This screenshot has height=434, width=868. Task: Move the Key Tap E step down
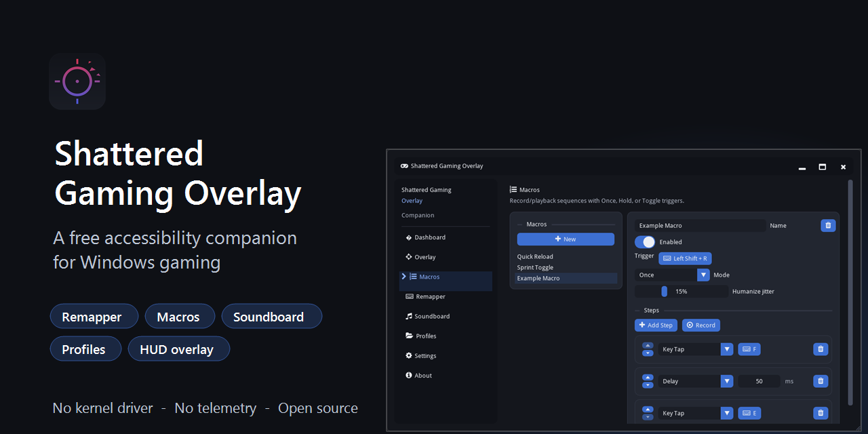click(648, 416)
